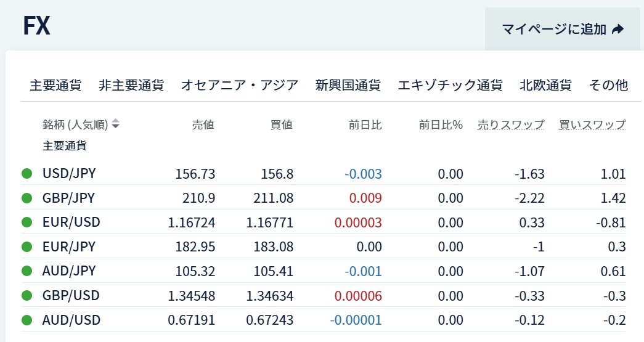Click the green status dot for EUR/JPY

click(26, 246)
